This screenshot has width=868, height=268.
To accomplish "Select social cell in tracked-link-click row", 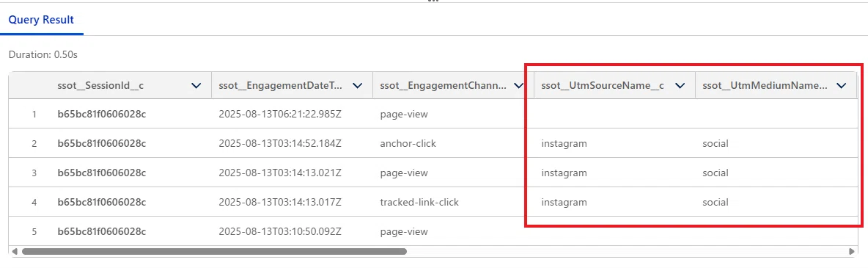I will [716, 202].
